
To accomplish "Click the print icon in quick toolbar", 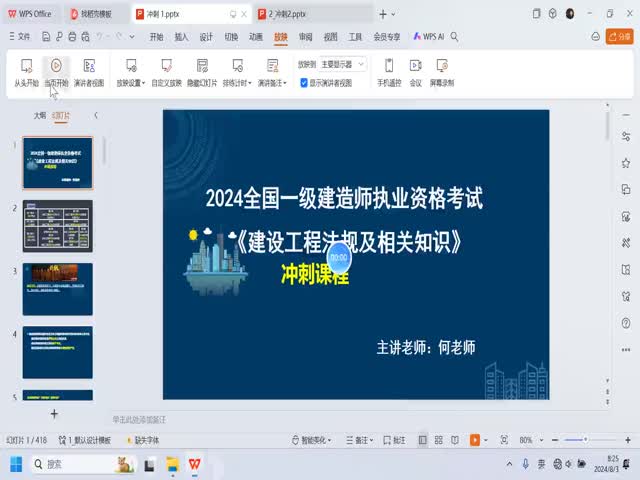I will [x=72, y=37].
